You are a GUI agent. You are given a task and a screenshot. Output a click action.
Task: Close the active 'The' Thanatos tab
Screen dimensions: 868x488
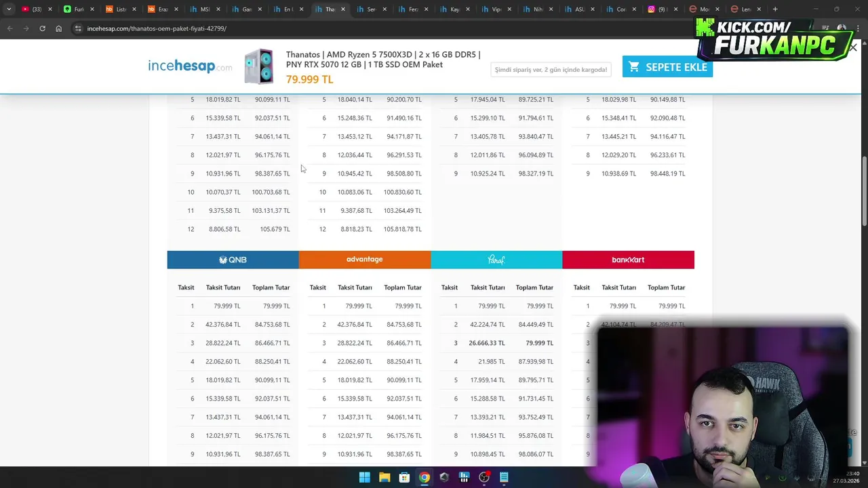(343, 9)
